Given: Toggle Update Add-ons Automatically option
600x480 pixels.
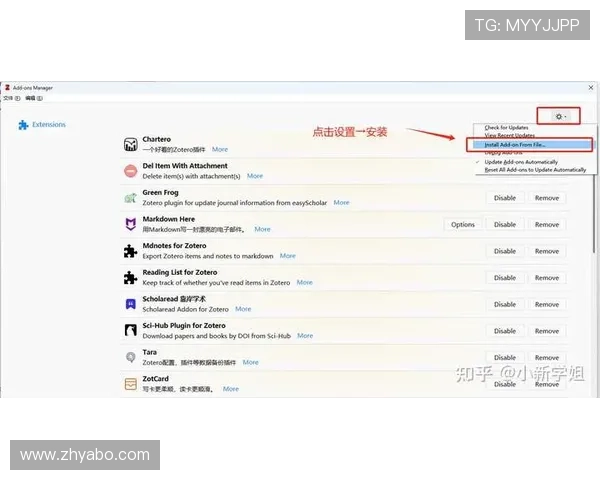Looking at the screenshot, I should point(521,162).
